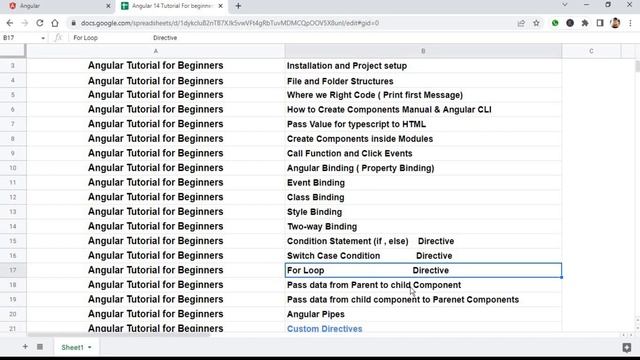
Task: Open the Sheet1 tab dropdown arrow
Action: click(x=90, y=348)
